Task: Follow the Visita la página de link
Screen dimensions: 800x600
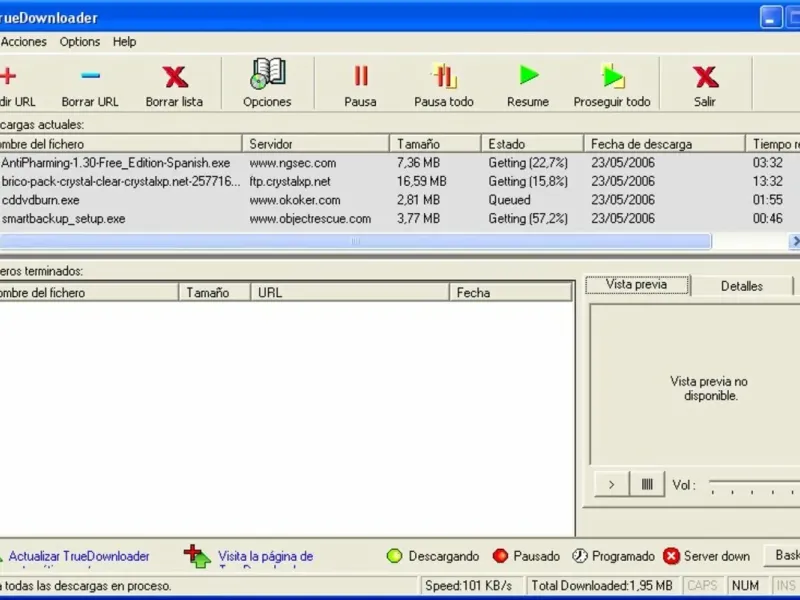Action: click(265, 556)
